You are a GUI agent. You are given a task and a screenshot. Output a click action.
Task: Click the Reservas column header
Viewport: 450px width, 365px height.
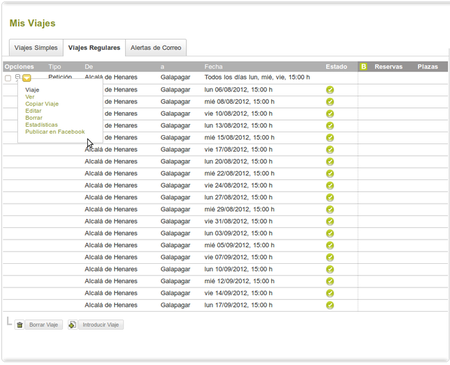coord(388,67)
